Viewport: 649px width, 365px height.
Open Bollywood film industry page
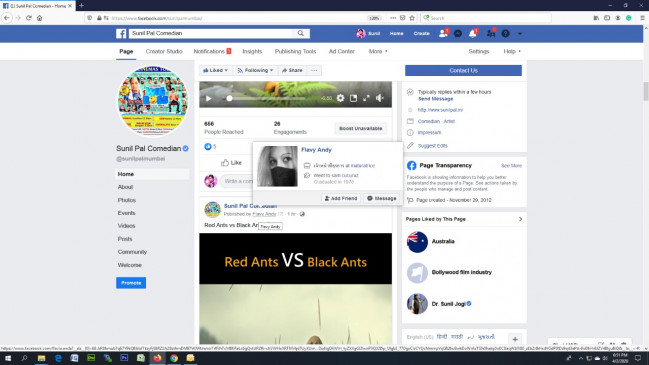coord(462,272)
